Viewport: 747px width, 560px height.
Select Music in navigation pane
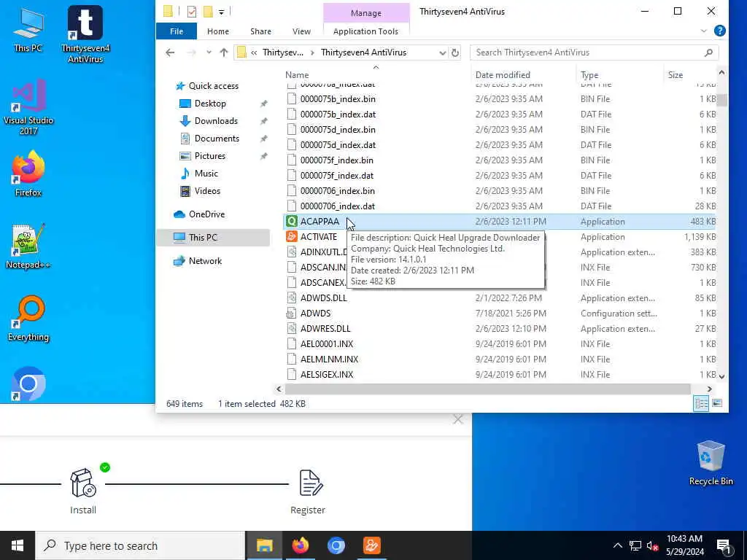tap(206, 174)
